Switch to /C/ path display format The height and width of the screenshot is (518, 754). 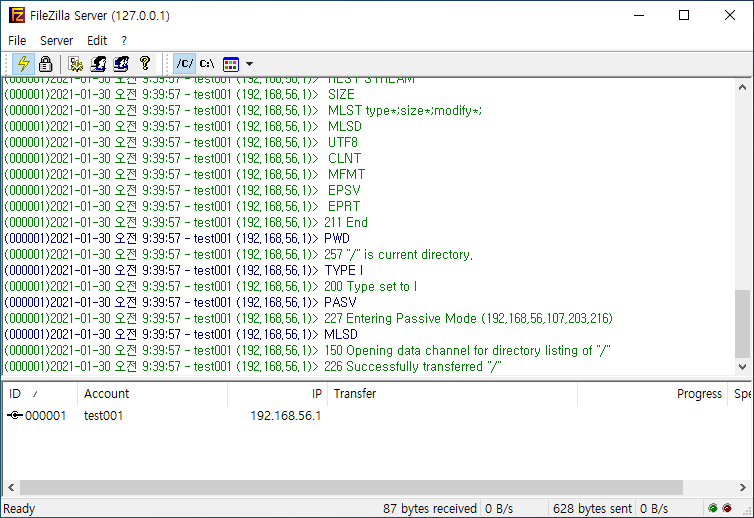pos(185,63)
